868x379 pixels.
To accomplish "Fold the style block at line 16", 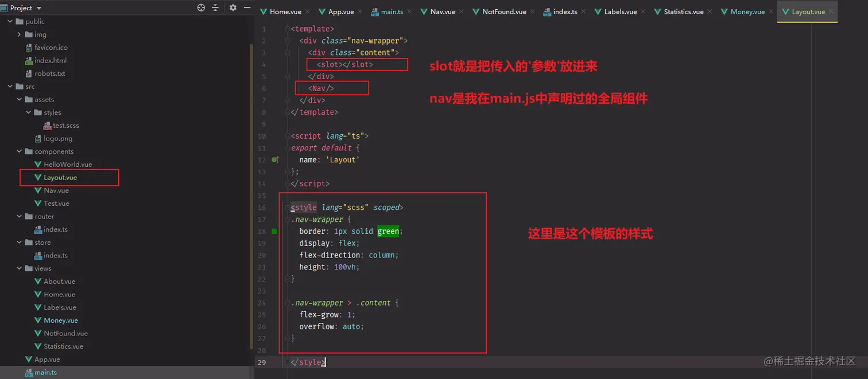I will pyautogui.click(x=288, y=208).
